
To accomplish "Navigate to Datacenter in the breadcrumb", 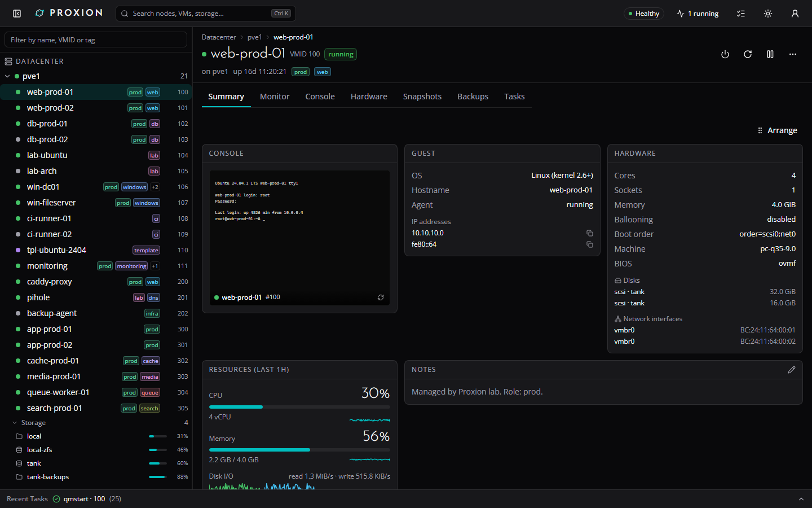I will click(219, 37).
